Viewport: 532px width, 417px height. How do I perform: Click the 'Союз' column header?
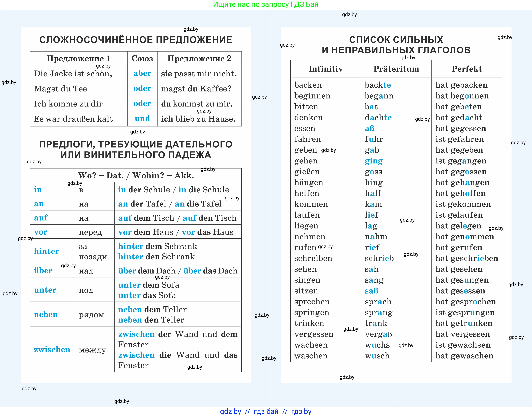click(x=142, y=59)
